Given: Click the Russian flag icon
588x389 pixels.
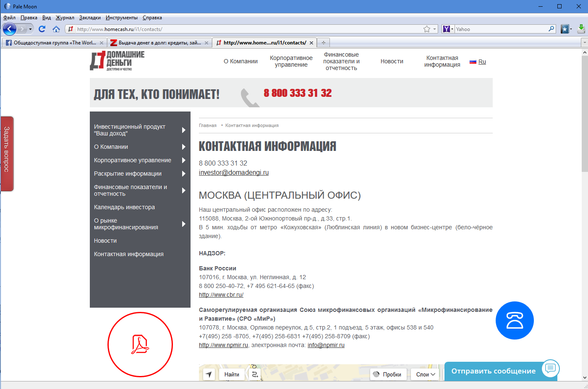Looking at the screenshot, I should [x=473, y=62].
